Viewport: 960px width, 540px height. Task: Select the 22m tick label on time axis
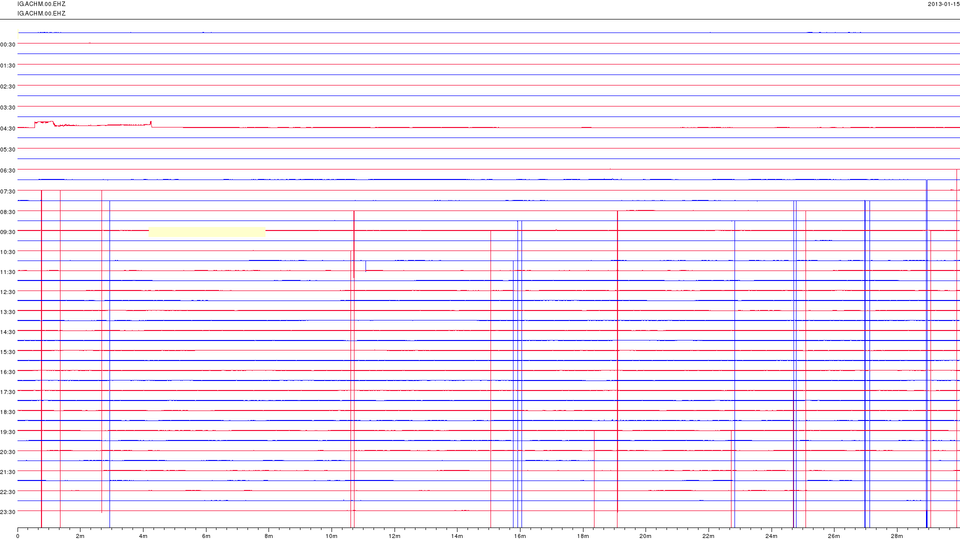708,536
